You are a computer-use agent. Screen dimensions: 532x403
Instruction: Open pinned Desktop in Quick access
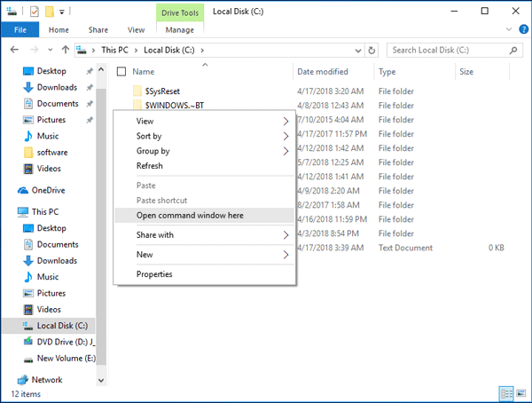51,71
